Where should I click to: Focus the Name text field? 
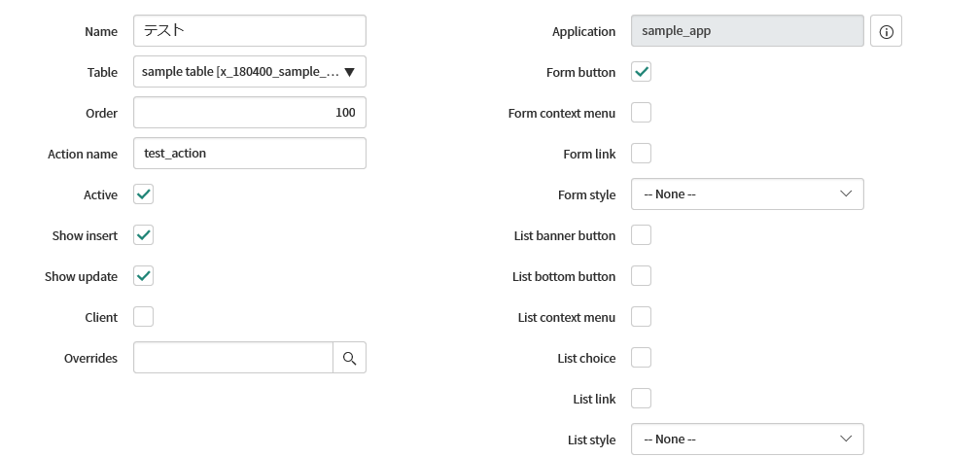click(x=249, y=31)
